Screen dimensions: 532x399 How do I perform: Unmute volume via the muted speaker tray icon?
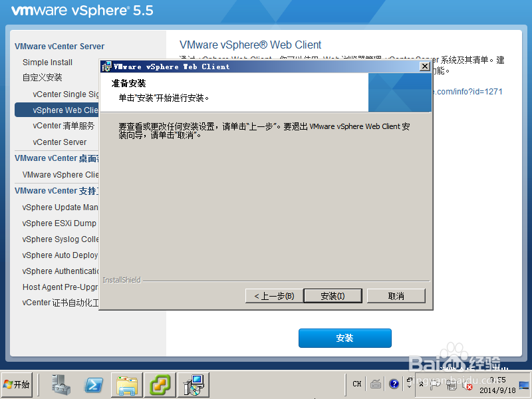click(x=467, y=385)
